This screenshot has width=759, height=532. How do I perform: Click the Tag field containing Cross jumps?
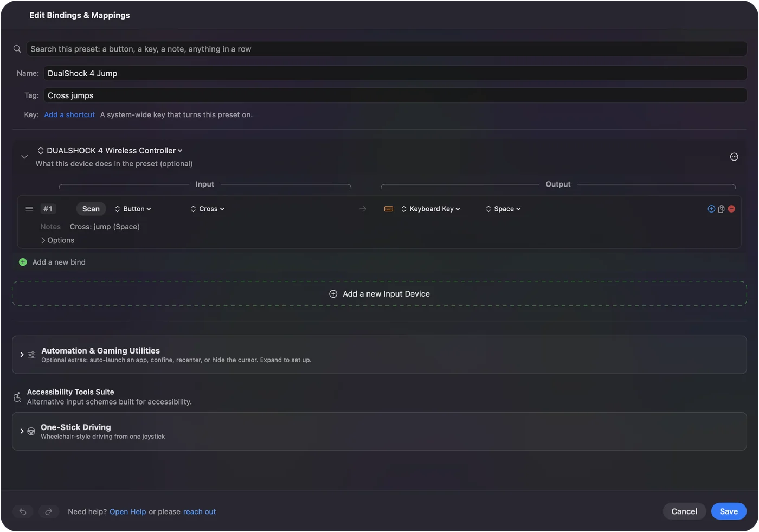coord(395,95)
